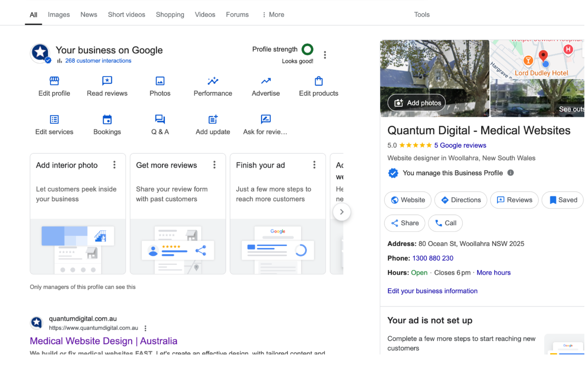Image resolution: width=588 pixels, height=371 pixels.
Task: Open options menu beside quantumdigital URL
Action: 145,328
